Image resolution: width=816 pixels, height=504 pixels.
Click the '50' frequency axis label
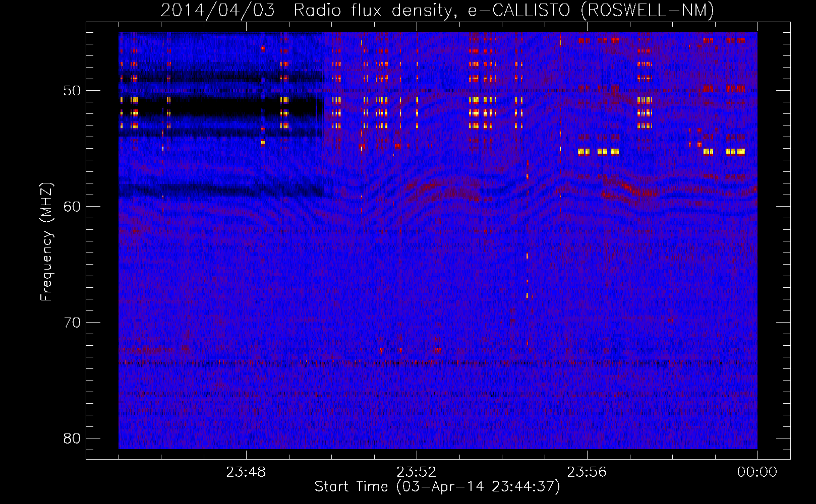click(72, 91)
